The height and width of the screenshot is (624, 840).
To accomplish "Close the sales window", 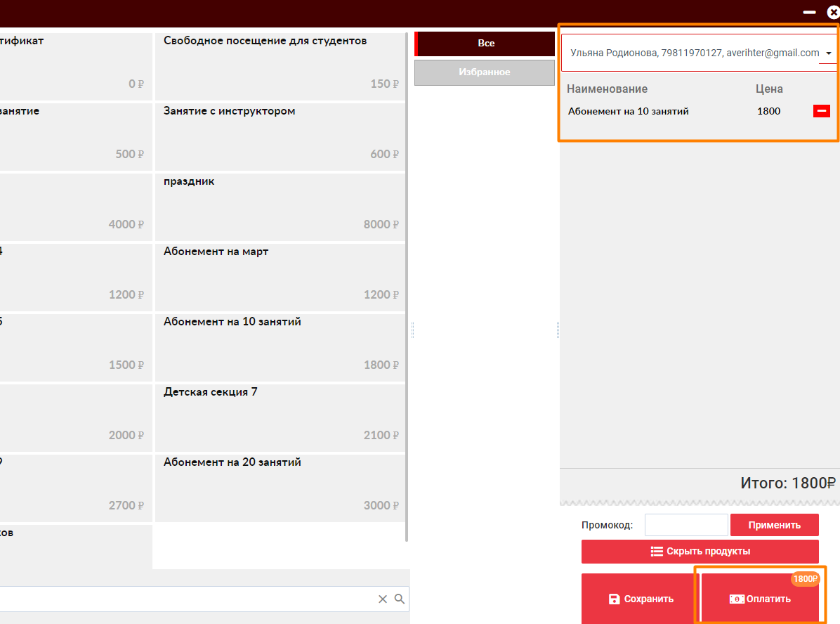I will pos(833,12).
